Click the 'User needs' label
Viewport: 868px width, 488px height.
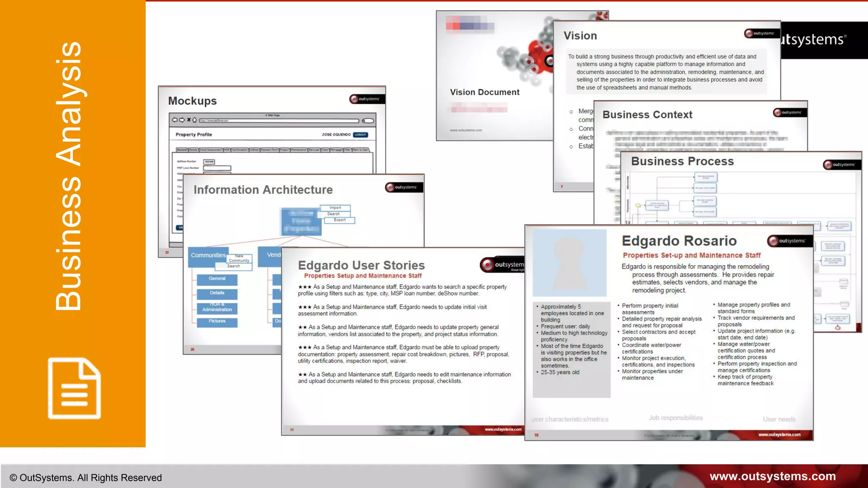779,419
